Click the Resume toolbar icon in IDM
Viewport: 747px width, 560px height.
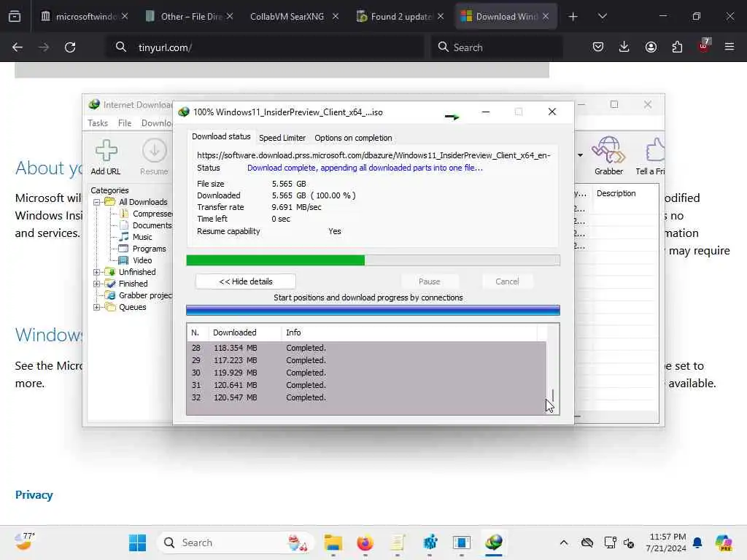point(154,151)
